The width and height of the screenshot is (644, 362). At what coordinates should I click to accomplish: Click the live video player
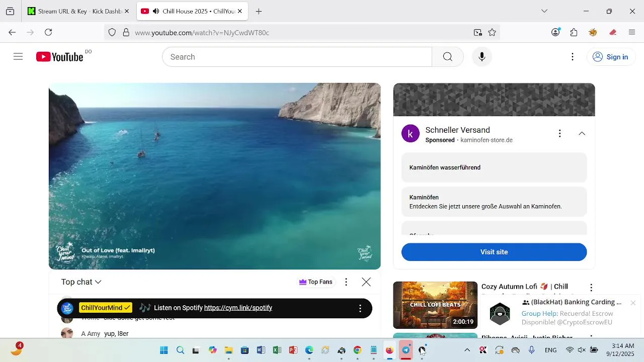[x=214, y=176]
